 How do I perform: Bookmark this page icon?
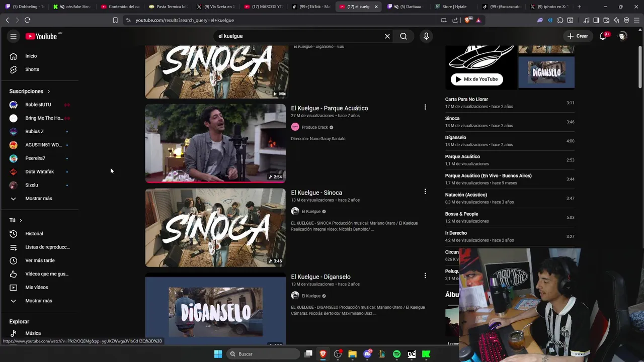coord(115,20)
